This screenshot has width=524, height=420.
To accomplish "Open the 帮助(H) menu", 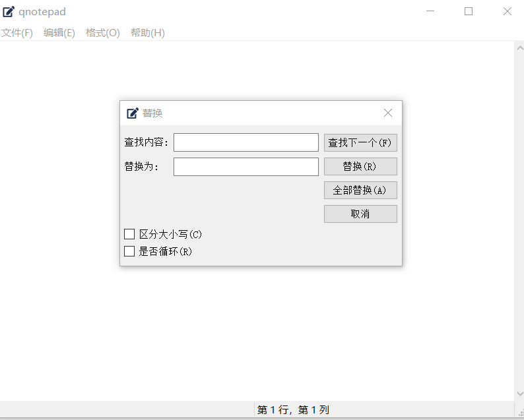I will (148, 33).
